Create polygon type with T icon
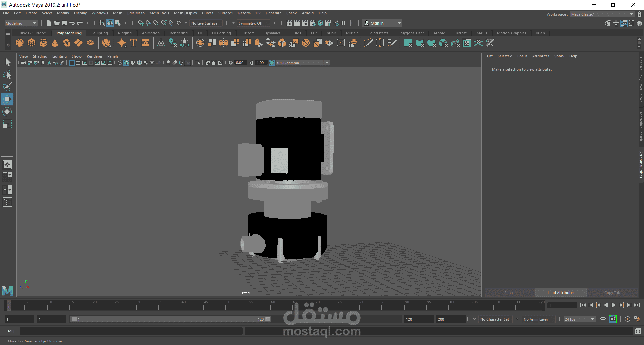 (133, 43)
